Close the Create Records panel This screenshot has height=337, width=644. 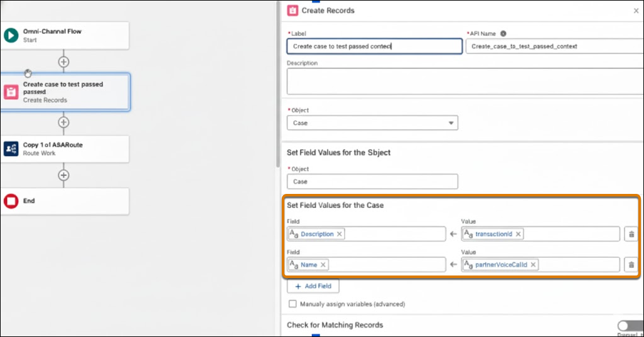click(636, 11)
